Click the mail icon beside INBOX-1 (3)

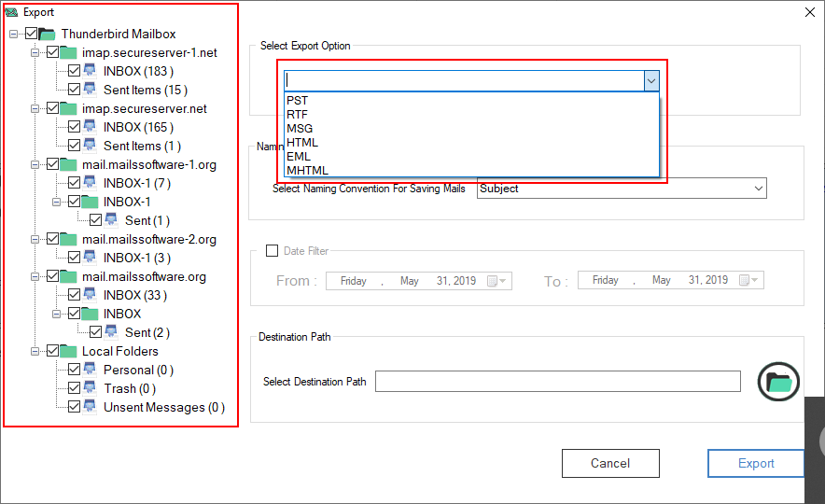pos(90,258)
